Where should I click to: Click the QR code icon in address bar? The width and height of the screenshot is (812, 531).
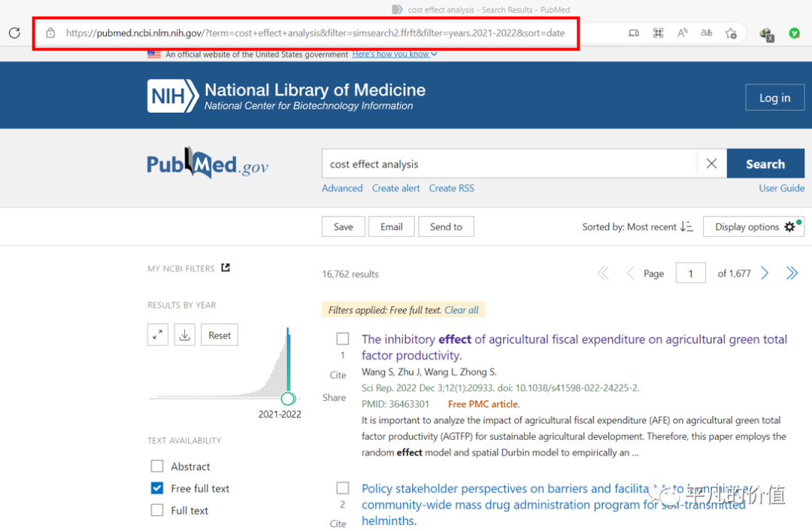coord(658,33)
